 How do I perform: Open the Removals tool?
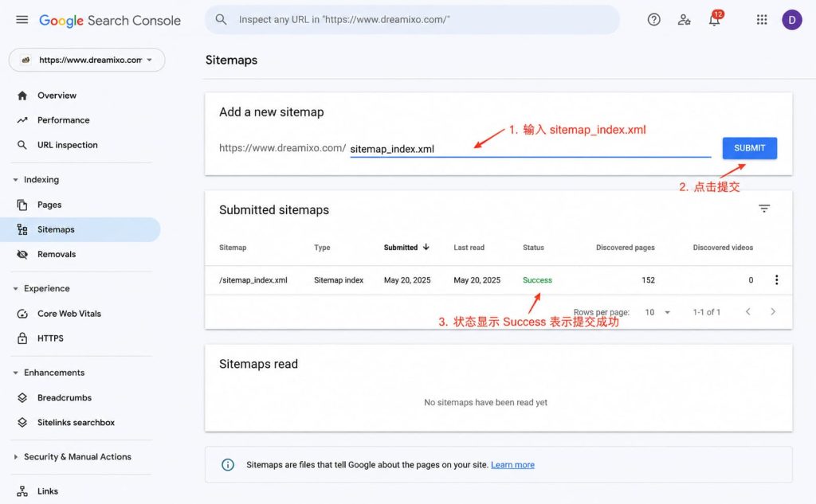pyautogui.click(x=57, y=254)
